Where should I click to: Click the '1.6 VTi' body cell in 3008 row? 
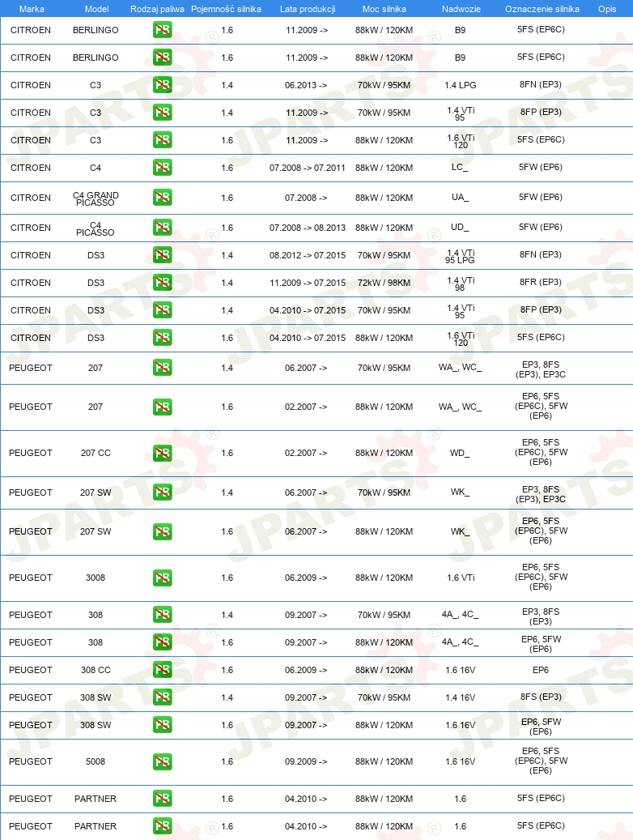point(461,578)
